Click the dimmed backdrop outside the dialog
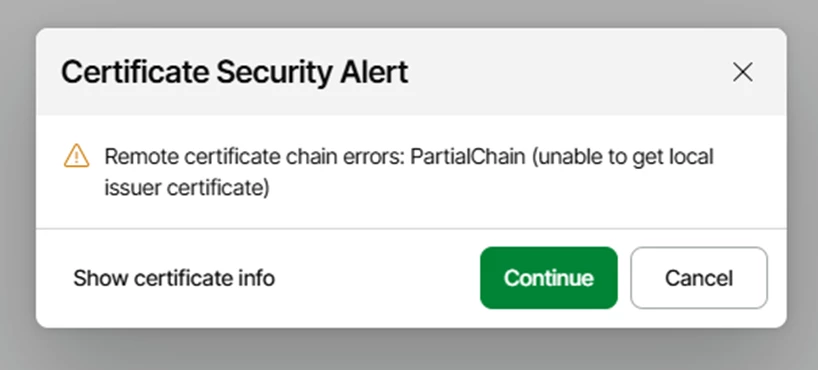 pyautogui.click(x=409, y=350)
